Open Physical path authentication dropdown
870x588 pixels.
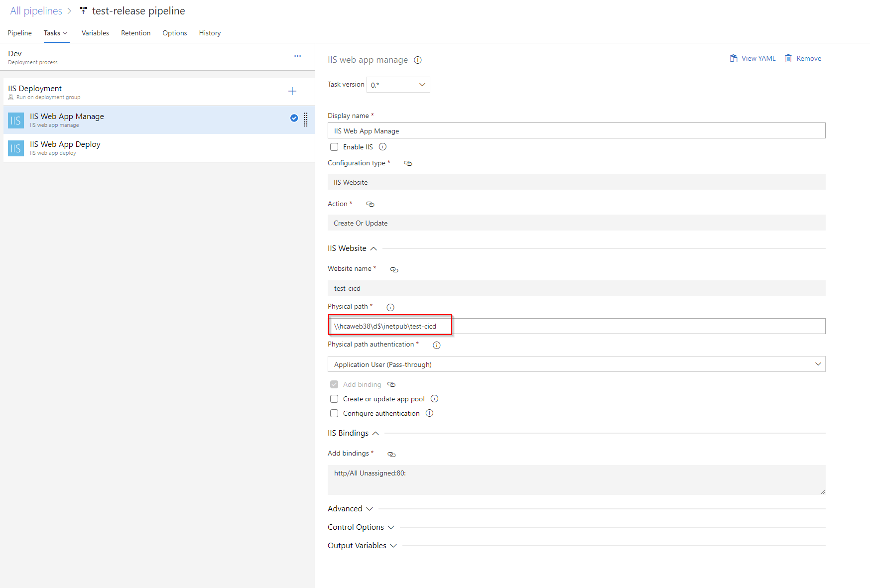[x=576, y=364]
